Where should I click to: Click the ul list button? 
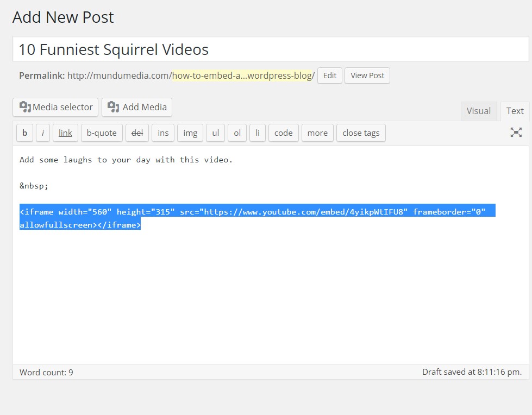pos(215,133)
